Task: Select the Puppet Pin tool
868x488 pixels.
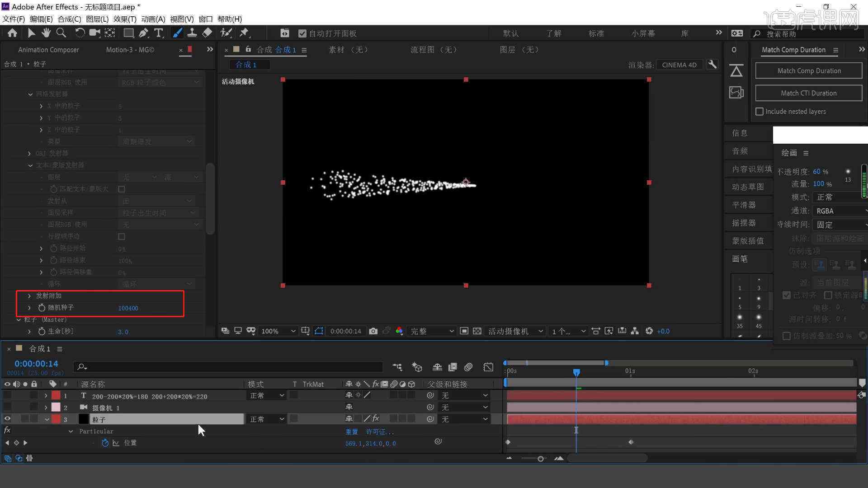Action: [x=245, y=33]
